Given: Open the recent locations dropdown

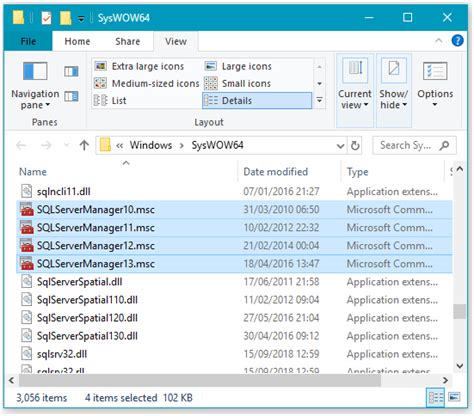Looking at the screenshot, I should (66, 145).
